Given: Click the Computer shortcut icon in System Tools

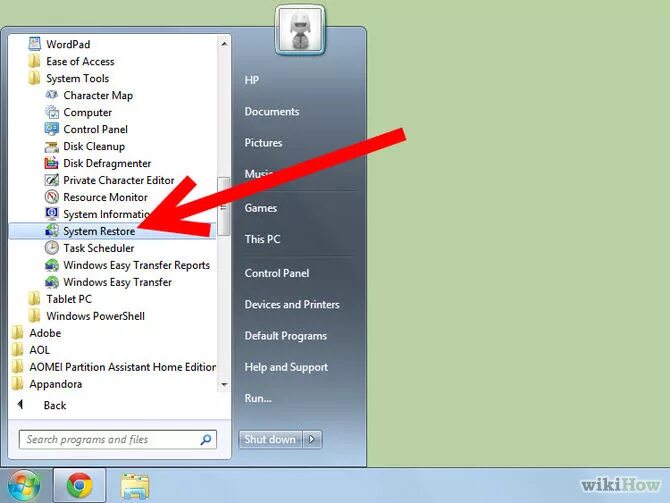Looking at the screenshot, I should click(x=52, y=112).
